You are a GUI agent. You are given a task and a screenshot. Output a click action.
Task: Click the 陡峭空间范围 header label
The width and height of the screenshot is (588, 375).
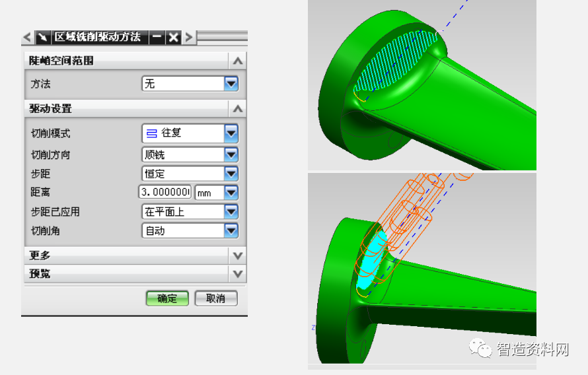[x=61, y=61]
